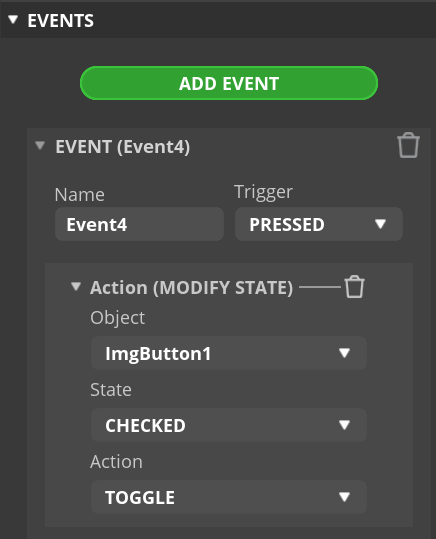Open the Object dropdown showing ImgButton1
This screenshot has height=539, width=436.
[229, 353]
